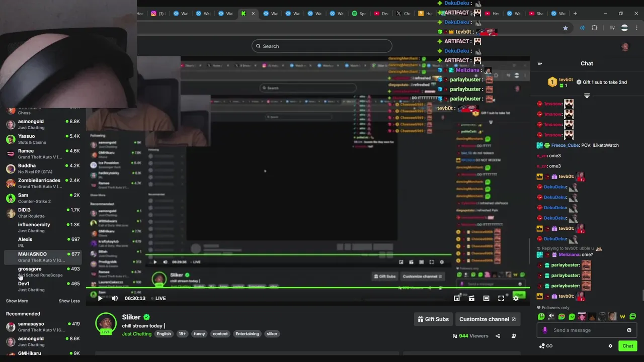Open the video clip icon next to mini player
644x362 pixels.
point(471,298)
